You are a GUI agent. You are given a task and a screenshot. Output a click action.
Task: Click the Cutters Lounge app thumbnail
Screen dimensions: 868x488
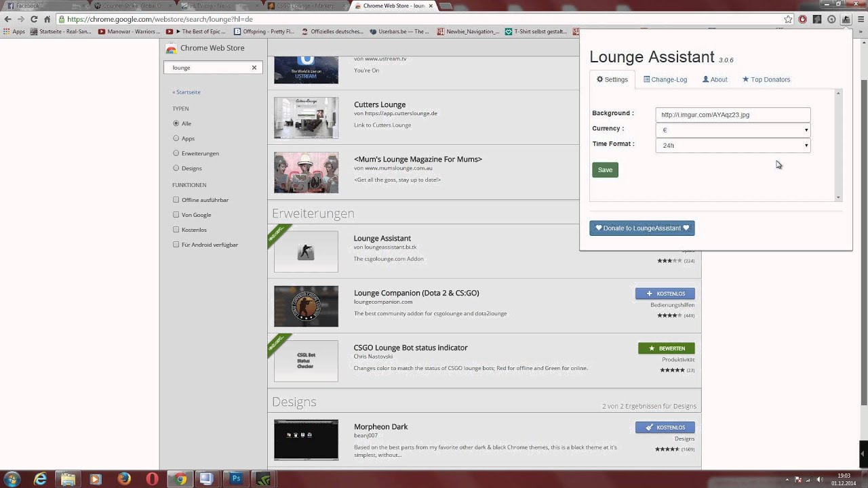(306, 118)
